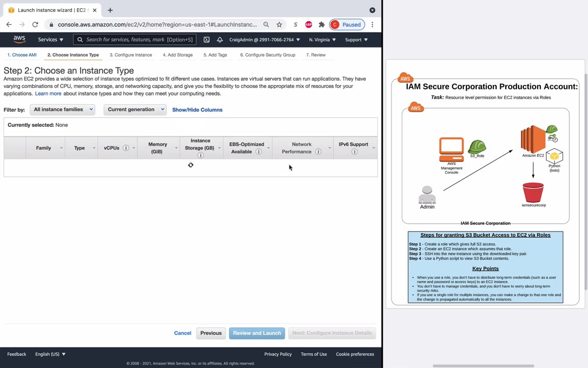Click the loading spinner in the table
The height and width of the screenshot is (368, 588).
click(x=190, y=165)
